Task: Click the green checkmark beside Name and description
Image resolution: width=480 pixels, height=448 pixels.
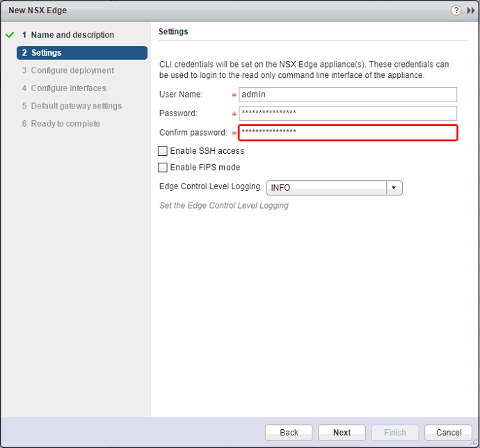Action: 10,35
